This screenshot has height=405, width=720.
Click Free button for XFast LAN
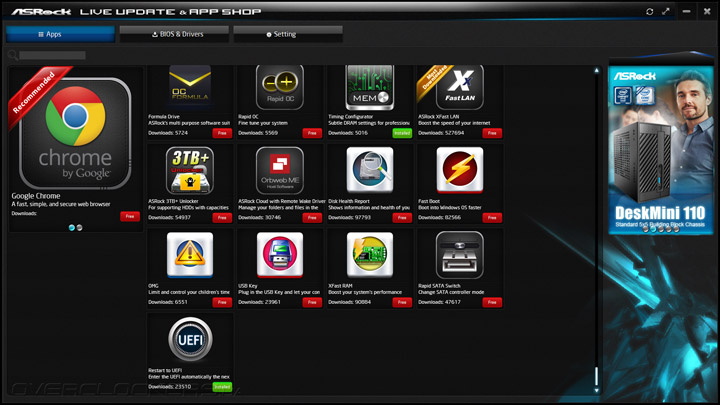[x=492, y=133]
